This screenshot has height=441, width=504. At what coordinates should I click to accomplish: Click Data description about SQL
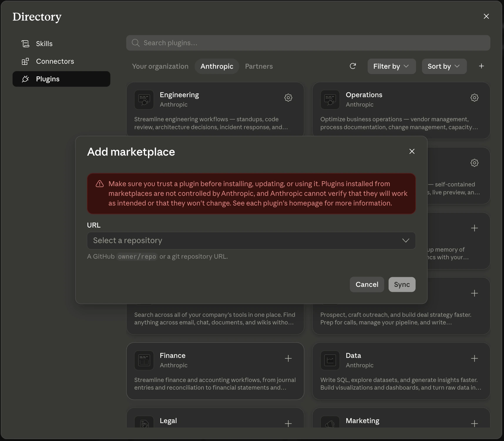(x=401, y=384)
